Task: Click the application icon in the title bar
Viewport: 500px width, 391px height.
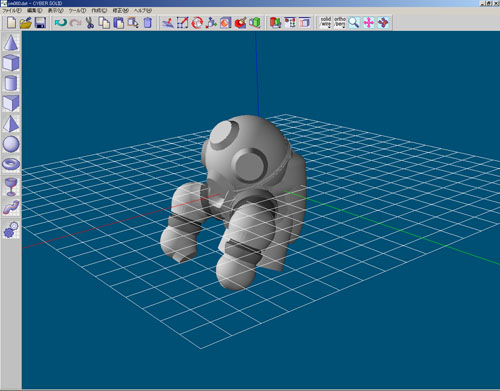Action: click(x=4, y=3)
